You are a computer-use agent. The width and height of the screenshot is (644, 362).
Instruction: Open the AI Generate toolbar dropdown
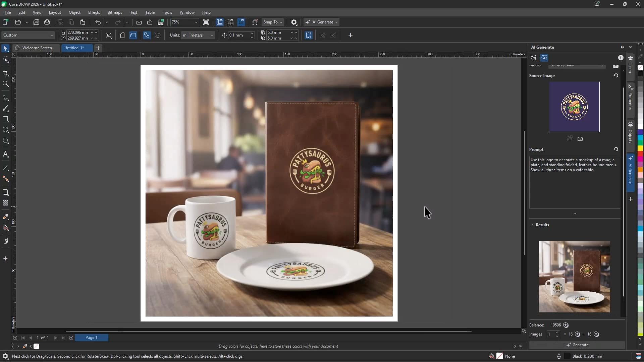[321, 22]
